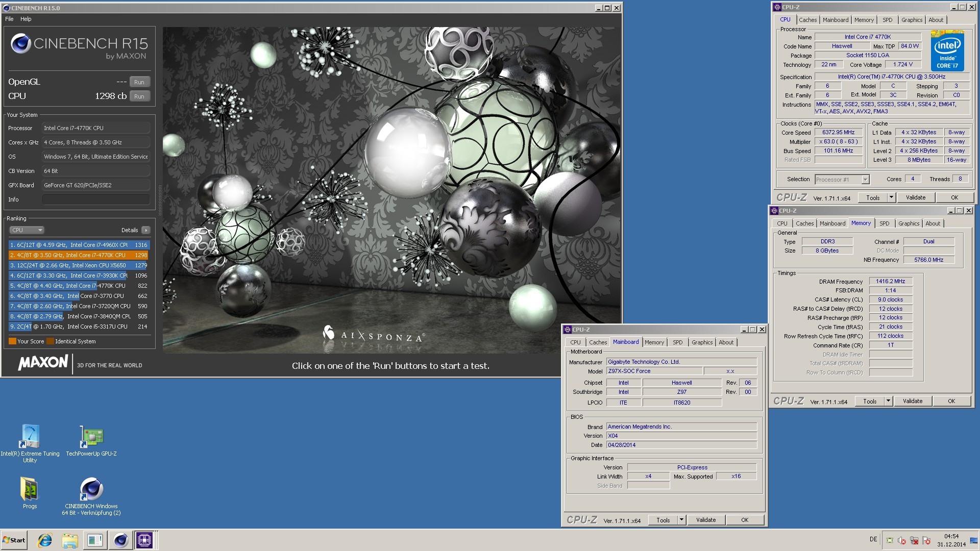
Task: Open Tools dropdown arrow in CPU-Z Mainboard window
Action: click(x=681, y=520)
